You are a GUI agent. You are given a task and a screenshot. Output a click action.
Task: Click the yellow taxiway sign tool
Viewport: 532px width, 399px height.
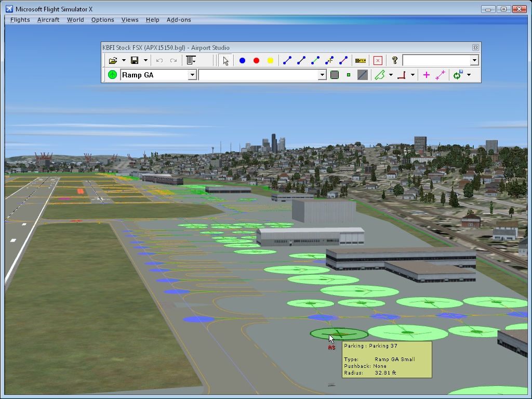click(x=361, y=61)
